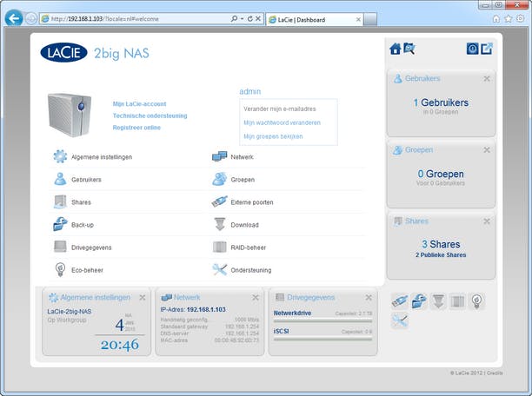The image size is (532, 396).
Task: Close the Shares widget
Action: tap(487, 221)
